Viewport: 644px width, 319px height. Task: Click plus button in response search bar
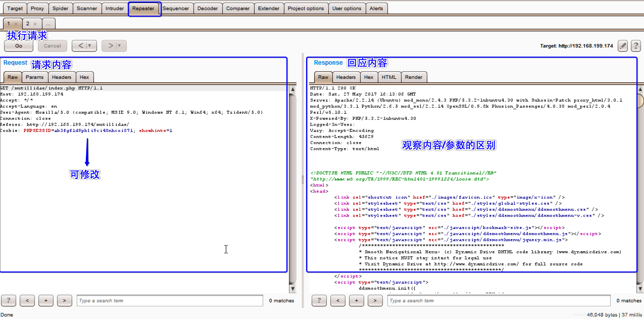click(x=356, y=300)
